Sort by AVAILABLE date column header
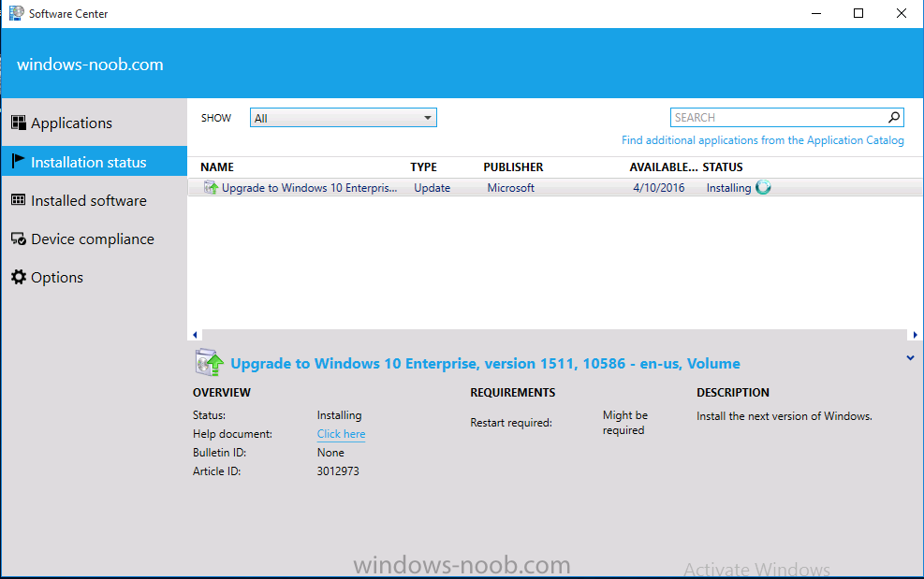 (x=664, y=167)
